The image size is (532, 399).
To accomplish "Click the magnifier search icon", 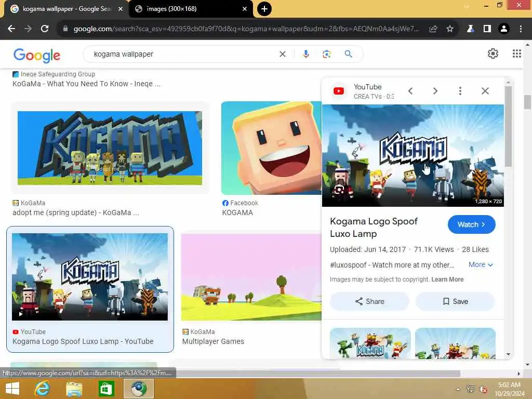I will point(349,54).
